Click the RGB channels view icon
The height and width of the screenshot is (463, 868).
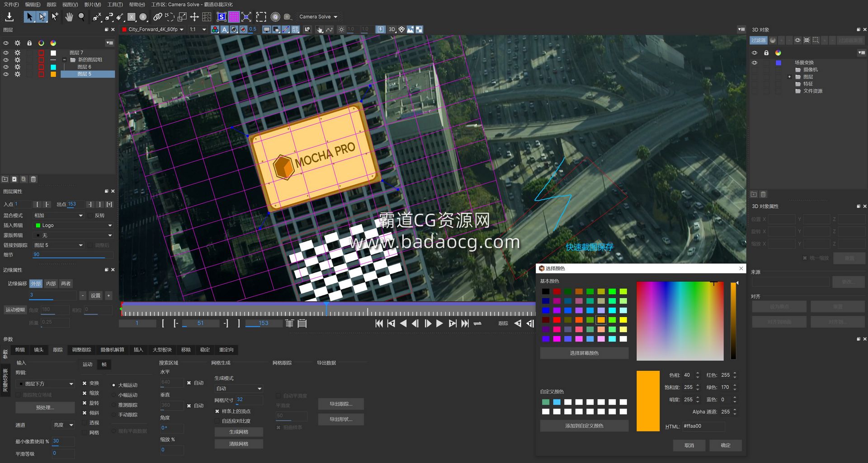click(x=215, y=29)
